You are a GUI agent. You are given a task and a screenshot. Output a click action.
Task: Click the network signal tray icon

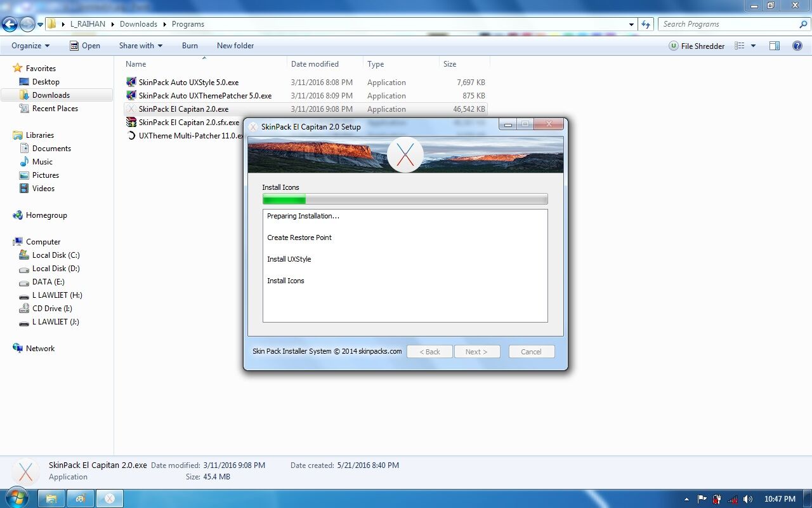(733, 499)
